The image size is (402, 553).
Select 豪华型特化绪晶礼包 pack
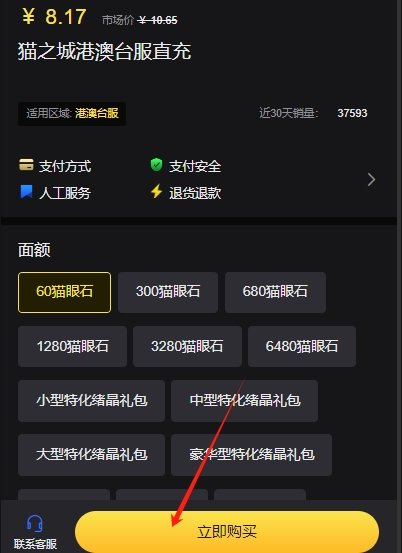tap(251, 455)
